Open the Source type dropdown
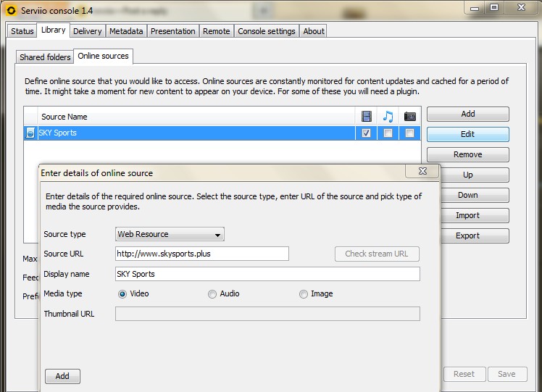Screen dimensions: 542x392 [x=170, y=234]
